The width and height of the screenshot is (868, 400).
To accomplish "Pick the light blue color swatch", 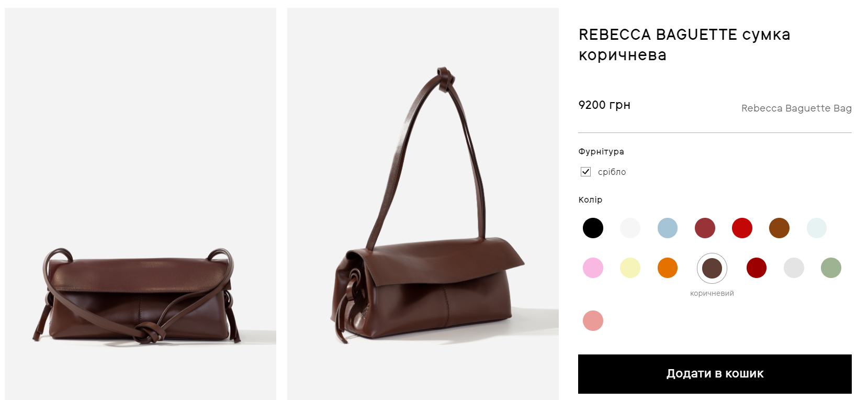I will pos(667,228).
